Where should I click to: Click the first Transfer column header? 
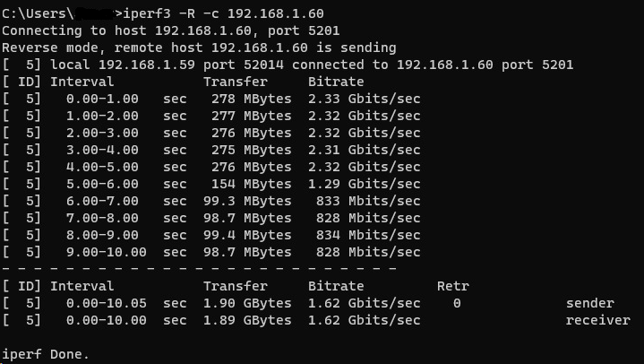(236, 82)
